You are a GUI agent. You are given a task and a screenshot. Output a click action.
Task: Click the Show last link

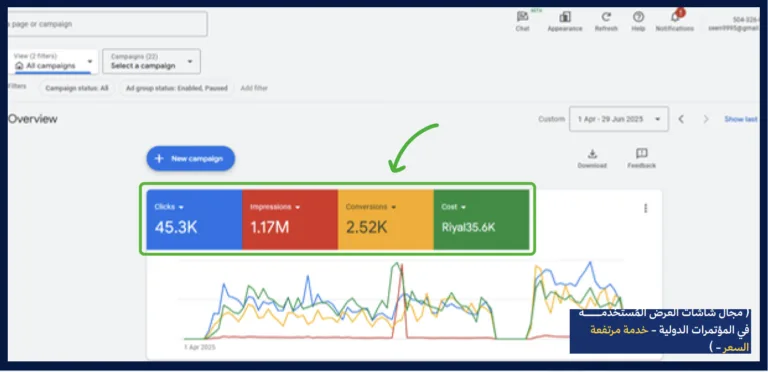click(x=741, y=119)
